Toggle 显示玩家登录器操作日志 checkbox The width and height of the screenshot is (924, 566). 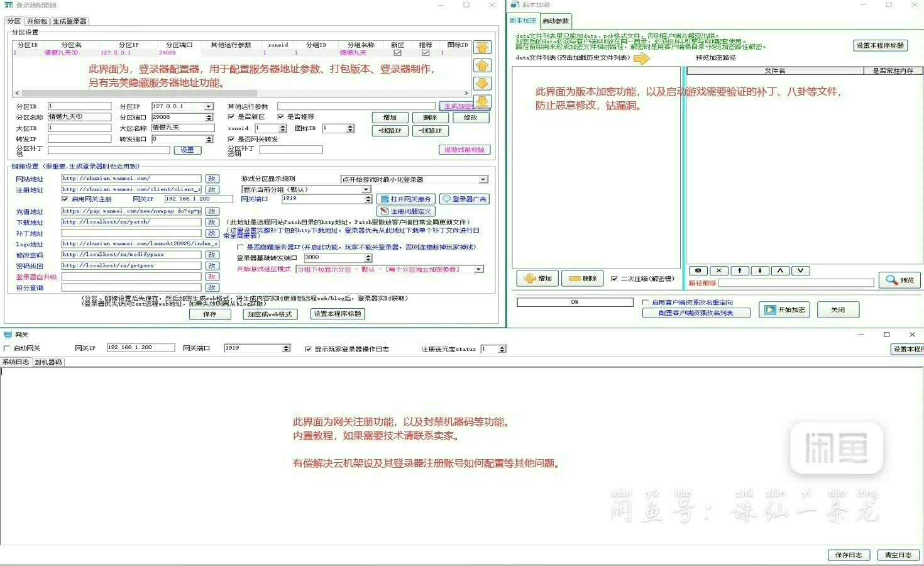308,349
